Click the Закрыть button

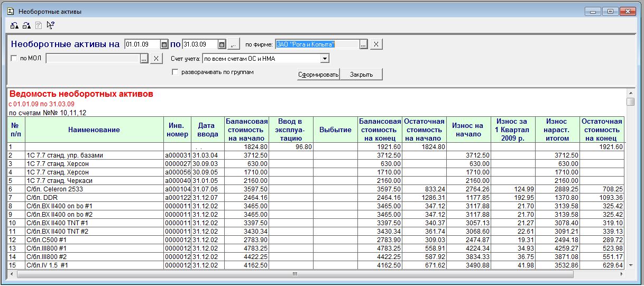click(361, 75)
